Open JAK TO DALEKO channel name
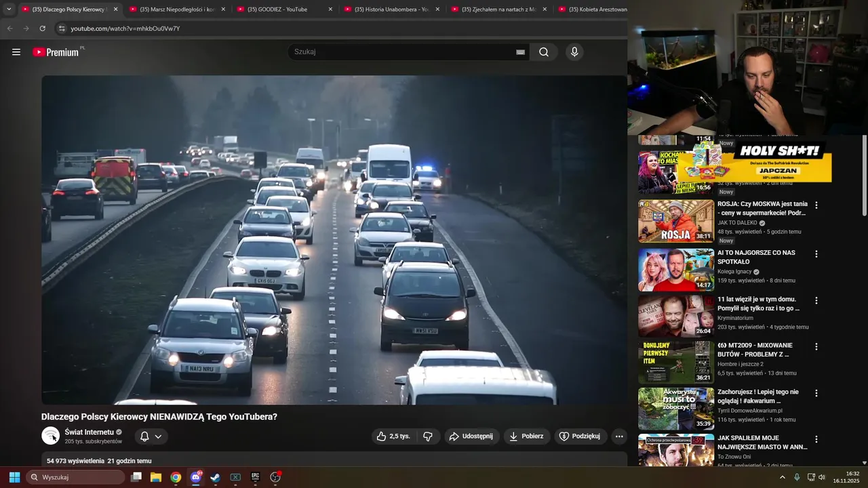The height and width of the screenshot is (488, 868). click(x=737, y=223)
